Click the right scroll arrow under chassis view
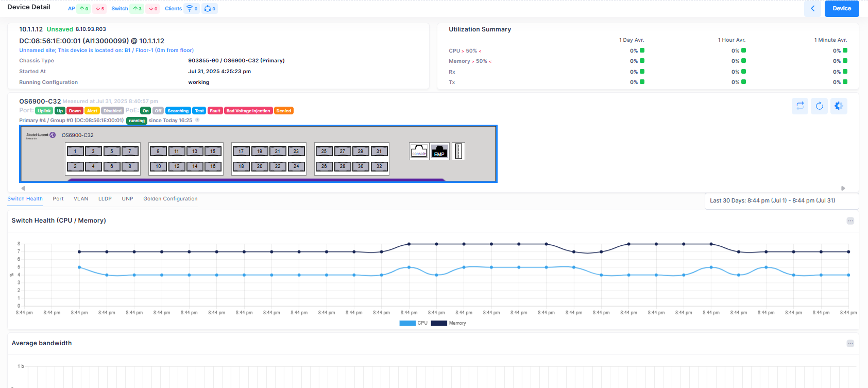 coord(843,189)
